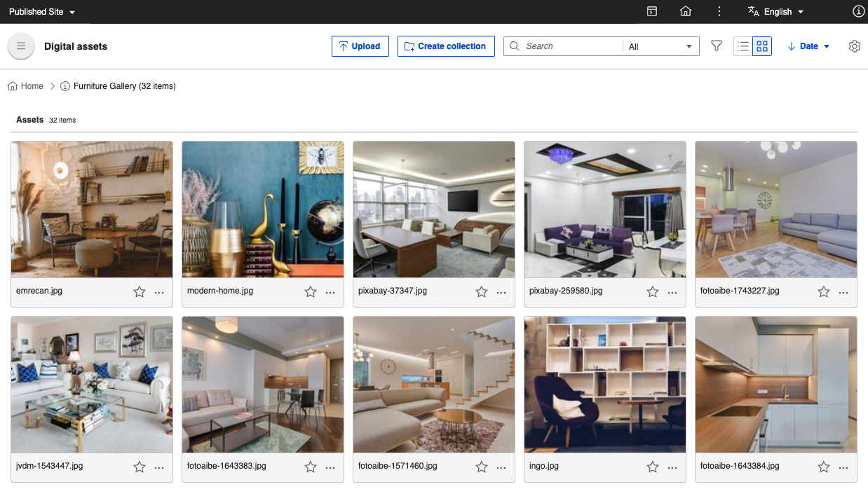Open the Date sort dropdown

[x=808, y=46]
